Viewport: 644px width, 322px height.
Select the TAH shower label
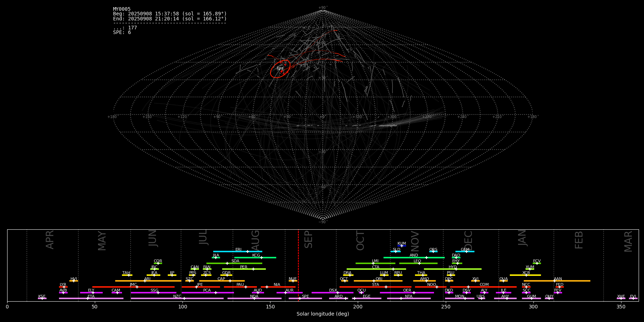click(126, 273)
